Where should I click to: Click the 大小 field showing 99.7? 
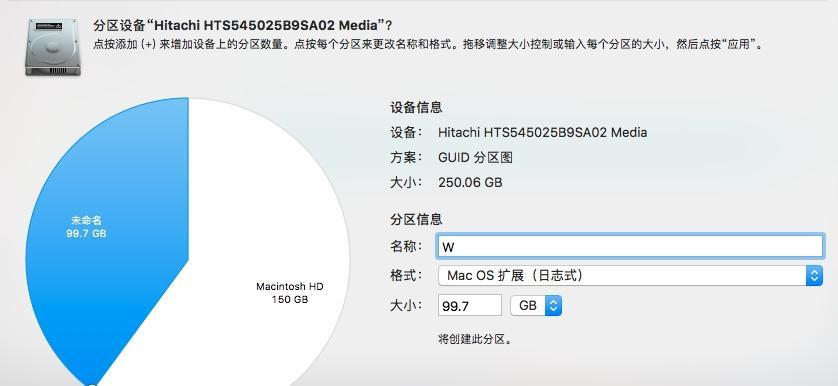click(x=470, y=305)
